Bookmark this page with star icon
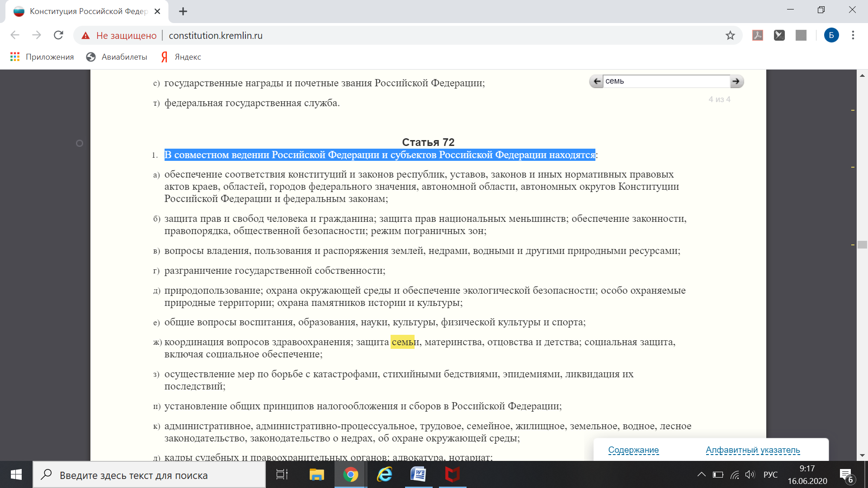Image resolution: width=868 pixels, height=488 pixels. point(730,35)
